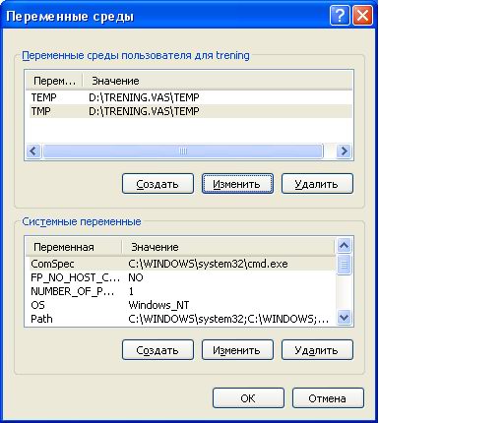Image resolution: width=504 pixels, height=423 pixels.
Task: Select the ComSpec system variable
Action: (x=181, y=264)
